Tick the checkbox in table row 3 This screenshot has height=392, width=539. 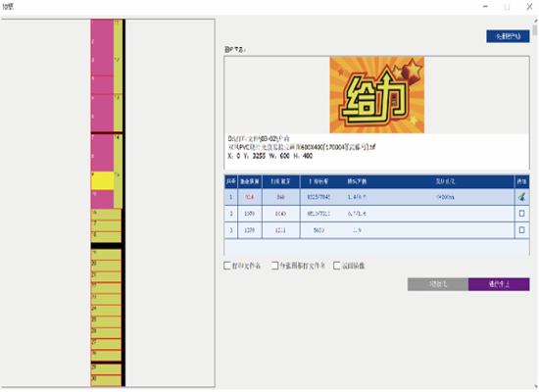tap(521, 229)
